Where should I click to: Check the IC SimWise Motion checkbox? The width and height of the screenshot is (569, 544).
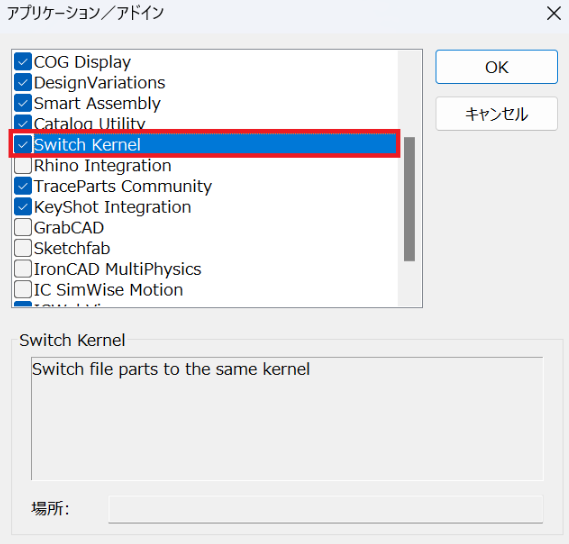[x=22, y=290]
